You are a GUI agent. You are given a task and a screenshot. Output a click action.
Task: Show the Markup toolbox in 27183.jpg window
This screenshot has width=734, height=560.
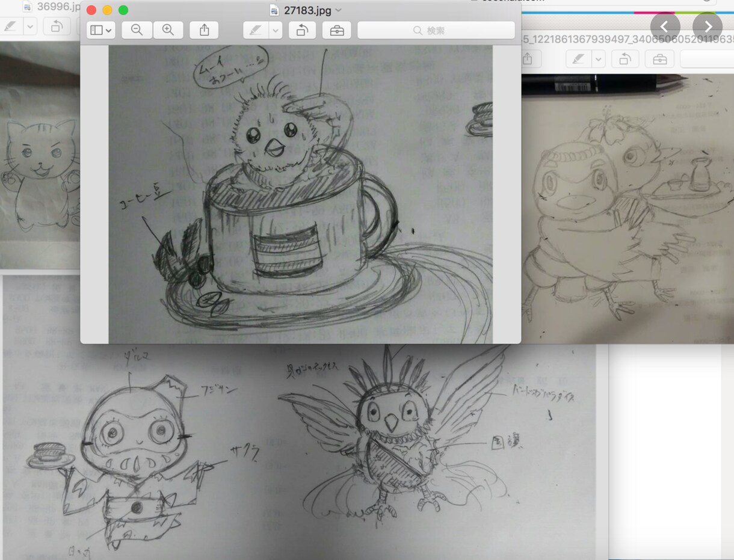[337, 30]
